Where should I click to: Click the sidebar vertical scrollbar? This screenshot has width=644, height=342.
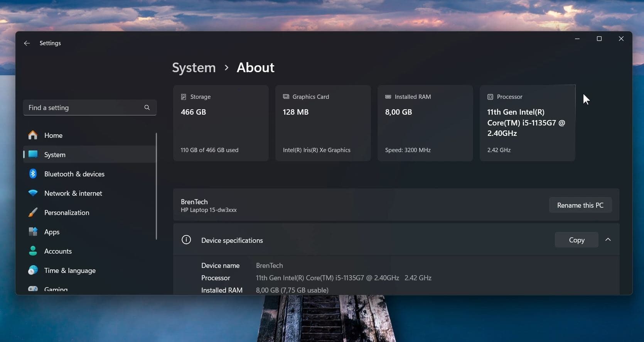(x=156, y=186)
